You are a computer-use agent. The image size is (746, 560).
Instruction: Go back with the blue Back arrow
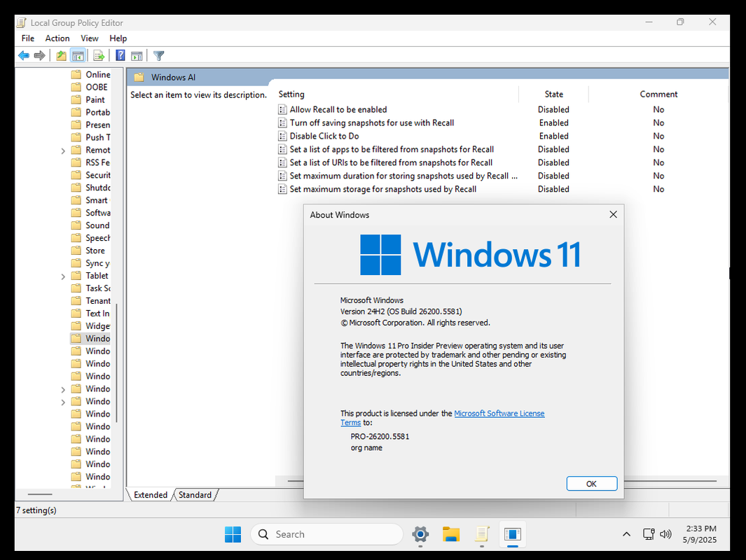tap(24, 55)
